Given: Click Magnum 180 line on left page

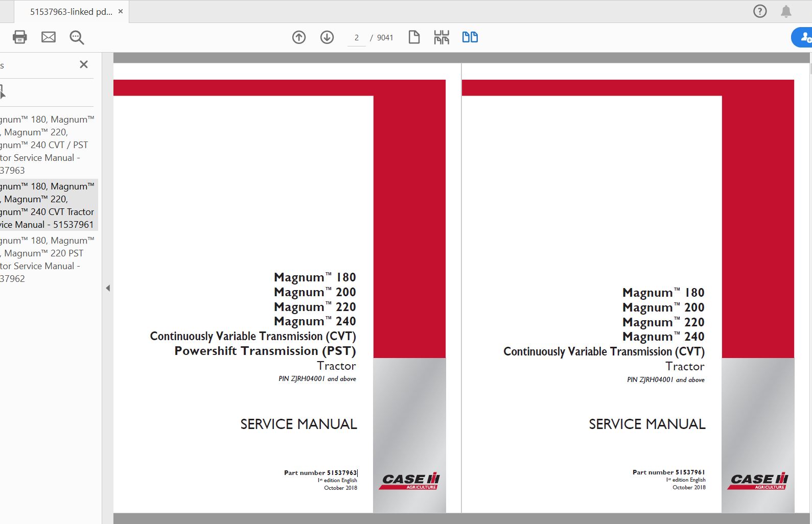Looking at the screenshot, I should pyautogui.click(x=315, y=277).
